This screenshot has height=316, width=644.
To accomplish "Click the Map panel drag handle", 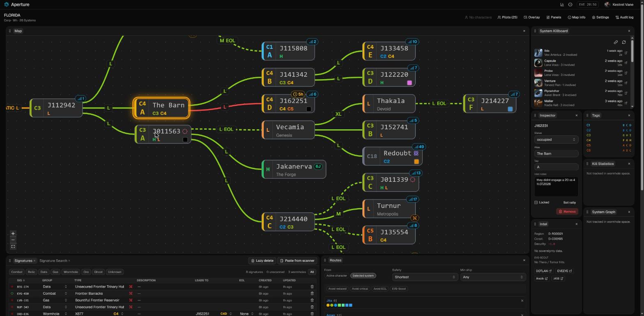I will [9, 31].
